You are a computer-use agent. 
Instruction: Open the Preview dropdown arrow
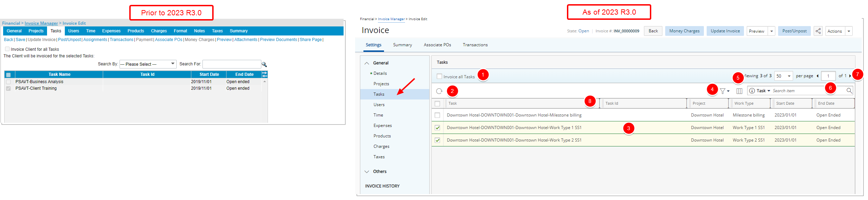click(x=771, y=31)
